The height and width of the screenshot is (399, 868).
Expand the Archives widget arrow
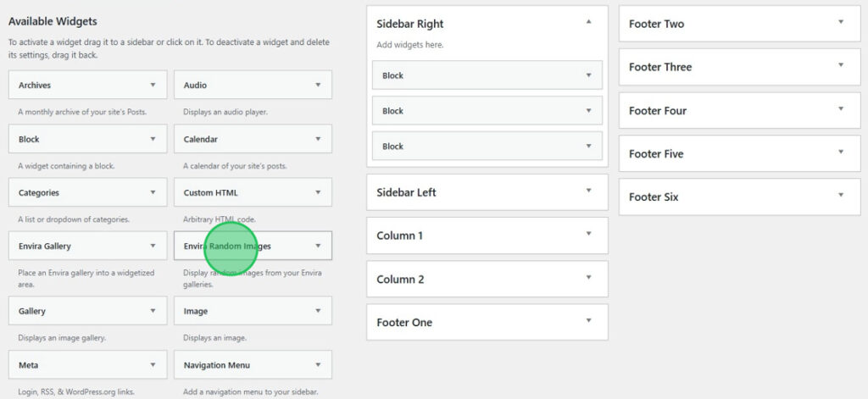(153, 85)
